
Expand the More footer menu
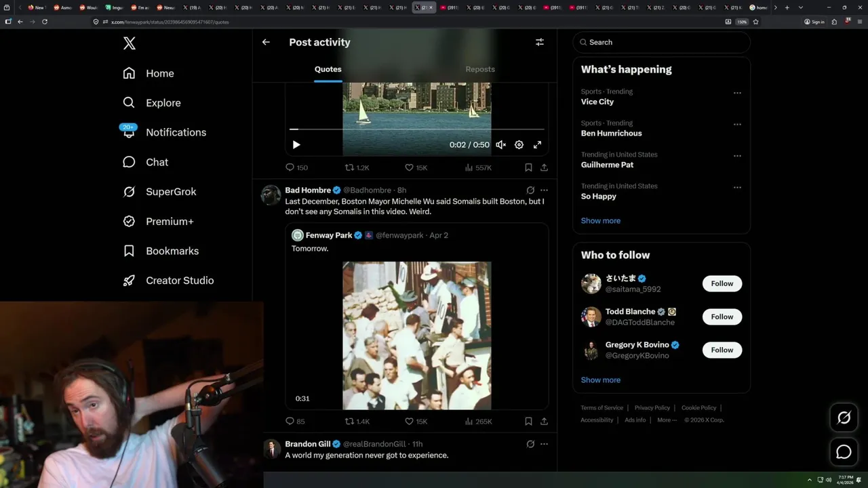[x=667, y=420]
